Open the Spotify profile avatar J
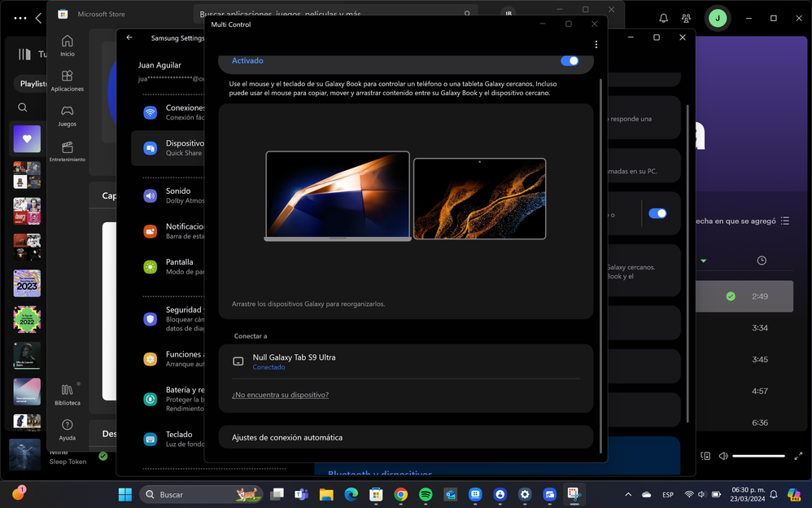This screenshot has width=812, height=508. (718, 18)
